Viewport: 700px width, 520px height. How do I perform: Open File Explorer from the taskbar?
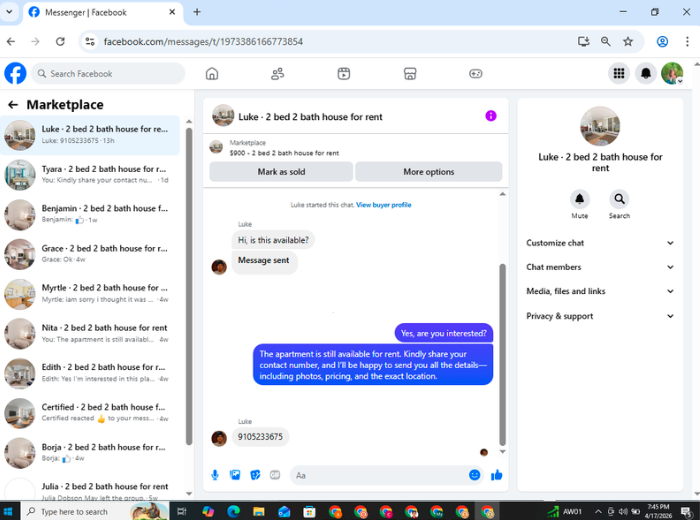coord(258,511)
